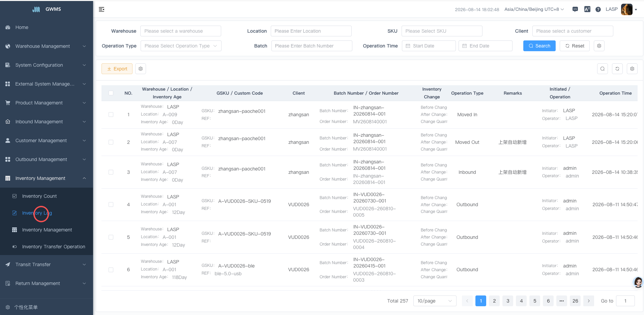The width and height of the screenshot is (644, 315).
Task: Open the chat messages icon in header
Action: 575,9
